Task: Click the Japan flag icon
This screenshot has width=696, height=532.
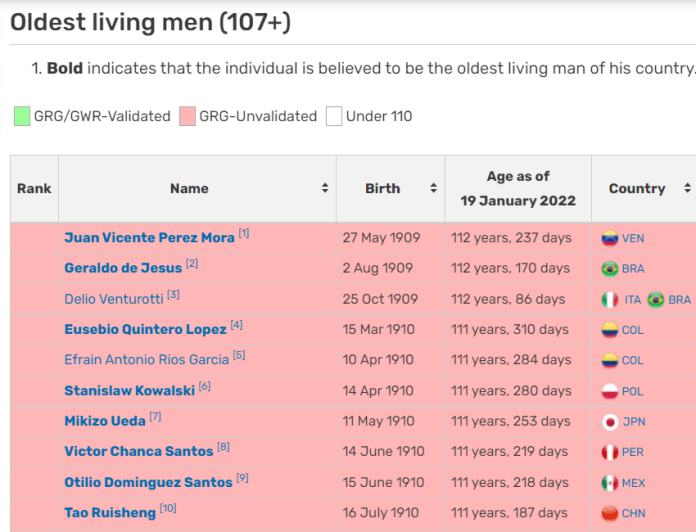Action: click(609, 422)
